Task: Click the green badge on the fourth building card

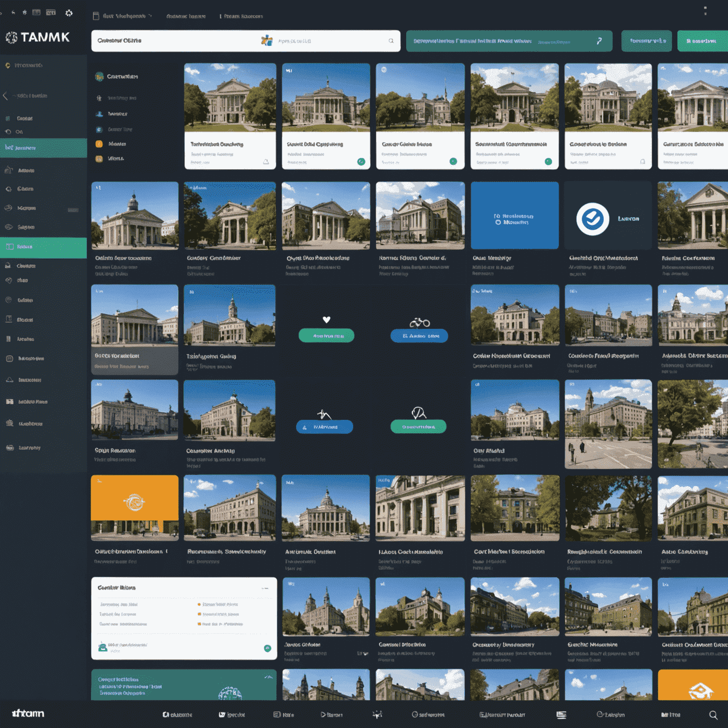Action: tap(548, 162)
